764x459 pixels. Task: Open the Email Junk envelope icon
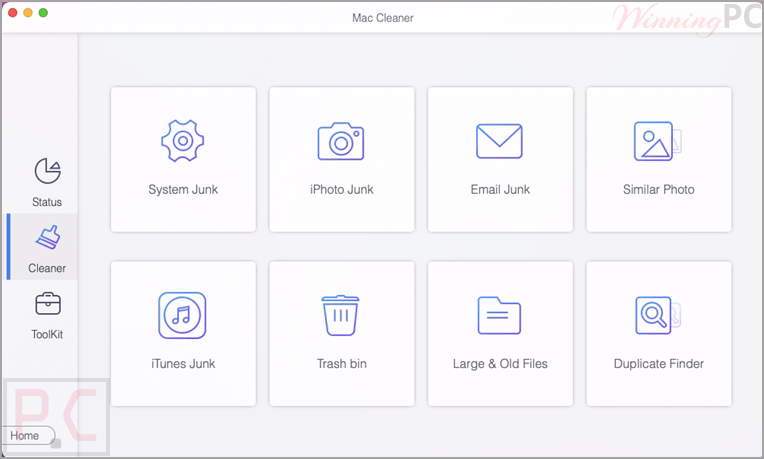click(499, 141)
